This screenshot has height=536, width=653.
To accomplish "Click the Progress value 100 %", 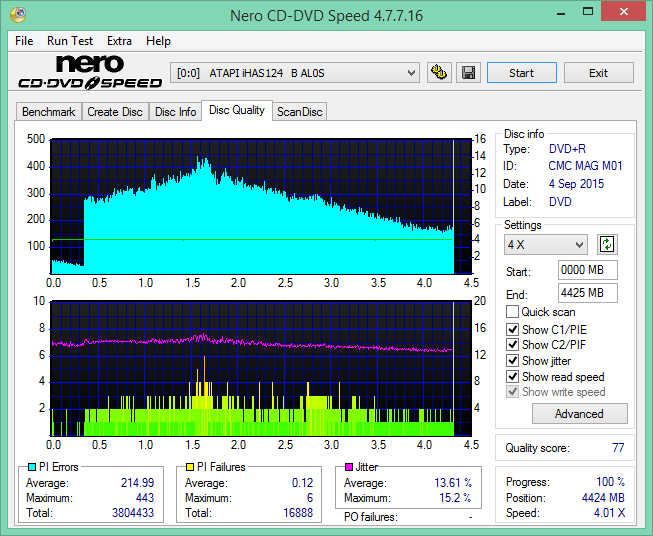I will pos(611,482).
